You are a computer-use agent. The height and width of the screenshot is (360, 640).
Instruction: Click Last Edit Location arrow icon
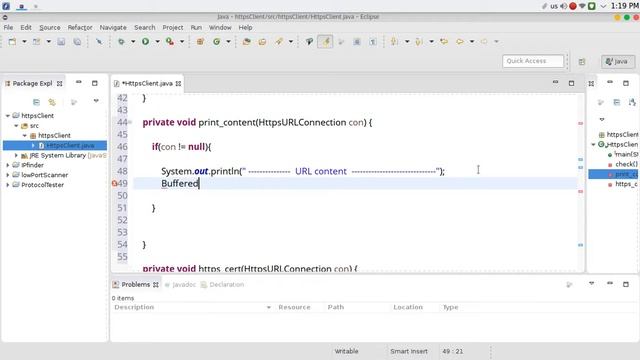click(x=444, y=42)
